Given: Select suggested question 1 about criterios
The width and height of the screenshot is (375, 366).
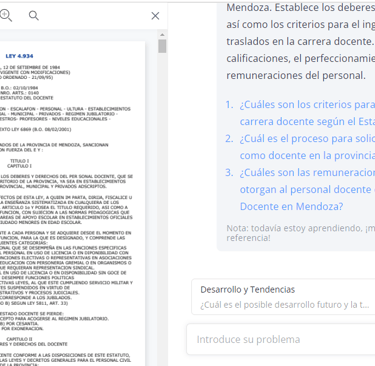Looking at the screenshot, I should click(x=307, y=113).
